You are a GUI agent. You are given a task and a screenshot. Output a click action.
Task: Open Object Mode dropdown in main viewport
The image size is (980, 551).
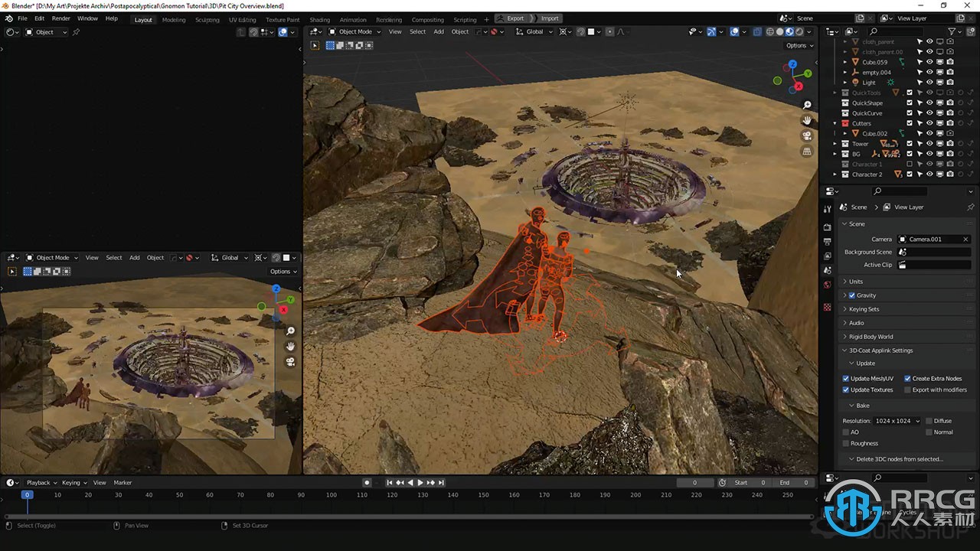coord(355,31)
